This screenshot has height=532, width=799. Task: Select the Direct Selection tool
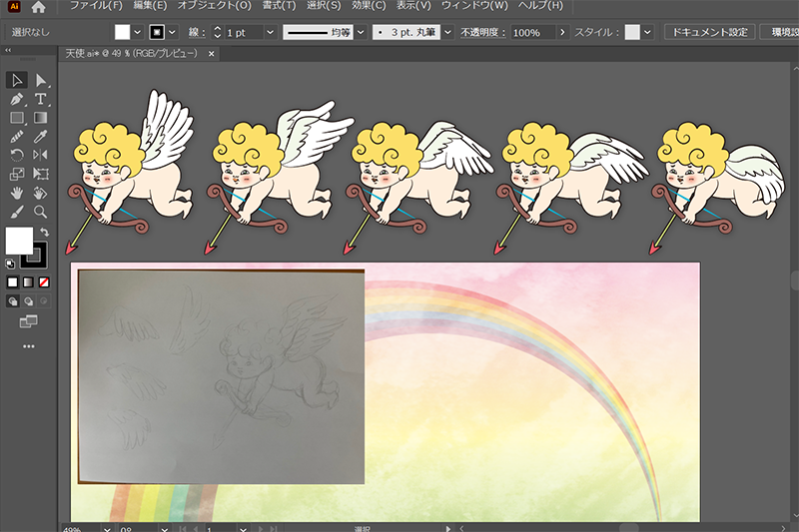[41, 81]
